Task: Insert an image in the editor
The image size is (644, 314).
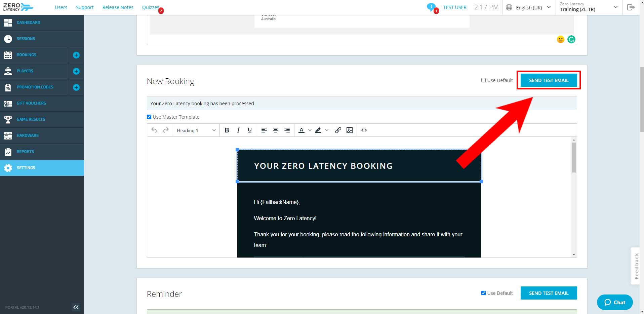Action: tap(350, 130)
